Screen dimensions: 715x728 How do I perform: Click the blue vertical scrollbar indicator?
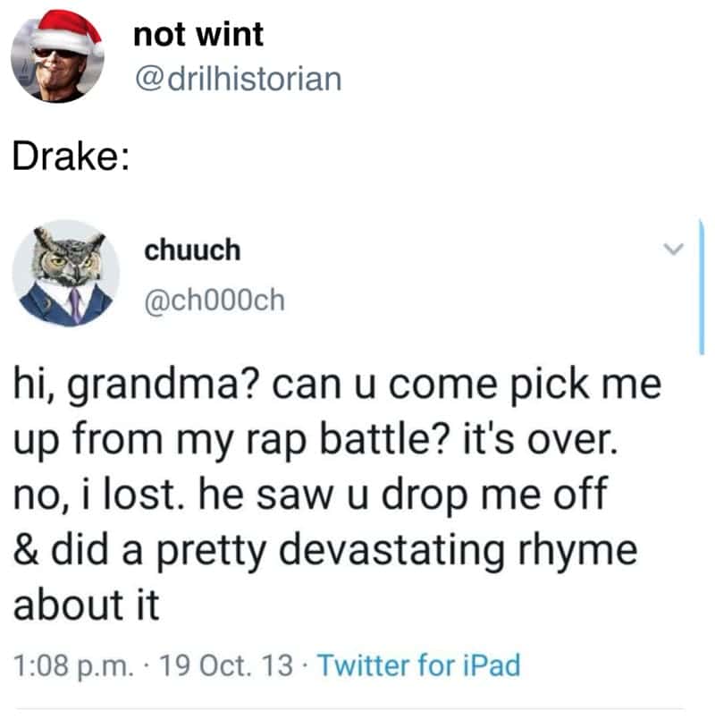click(x=702, y=286)
